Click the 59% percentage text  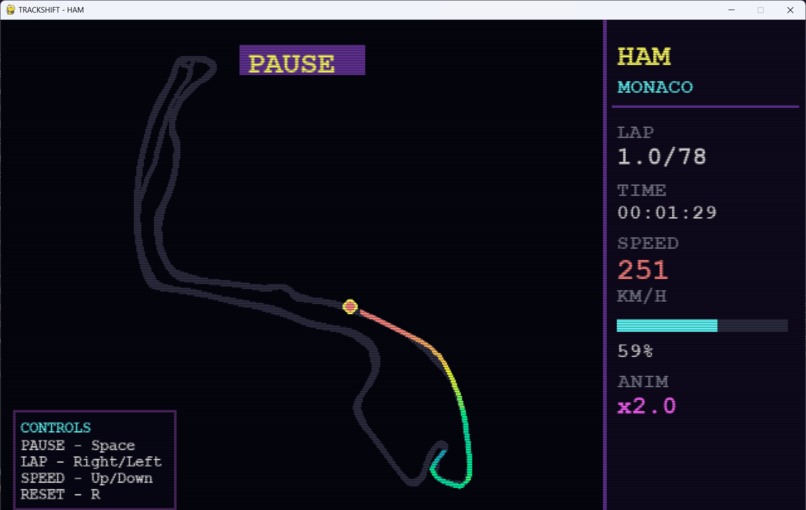635,351
